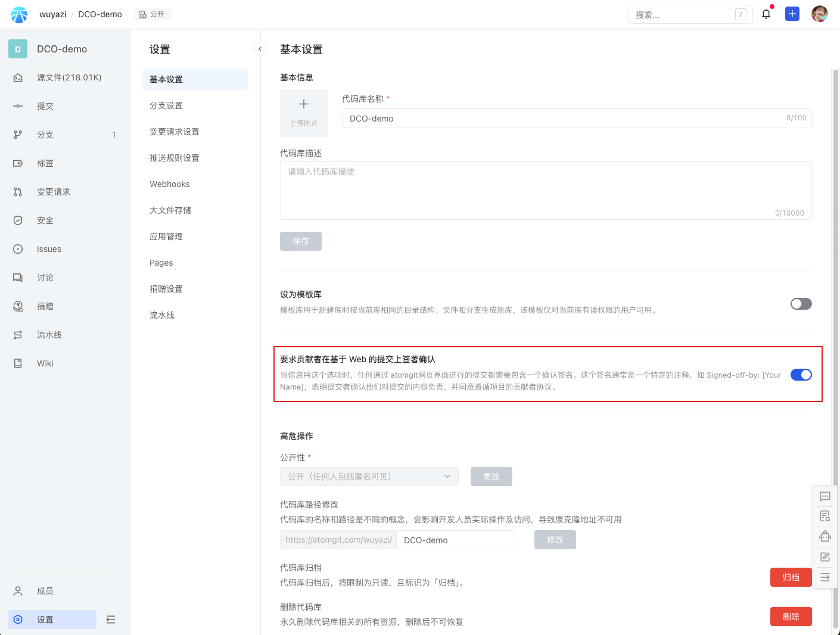Image resolution: width=840 pixels, height=635 pixels.
Task: Click the robot assistant icon in floating toolbar
Action: [x=825, y=537]
